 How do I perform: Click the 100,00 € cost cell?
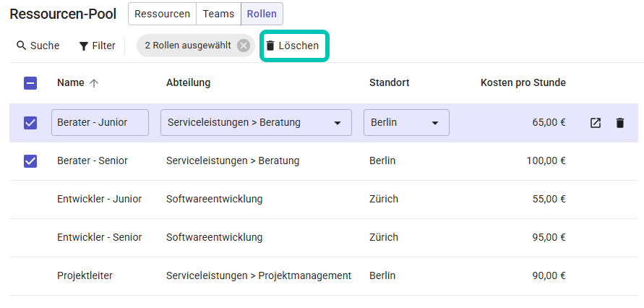point(546,161)
